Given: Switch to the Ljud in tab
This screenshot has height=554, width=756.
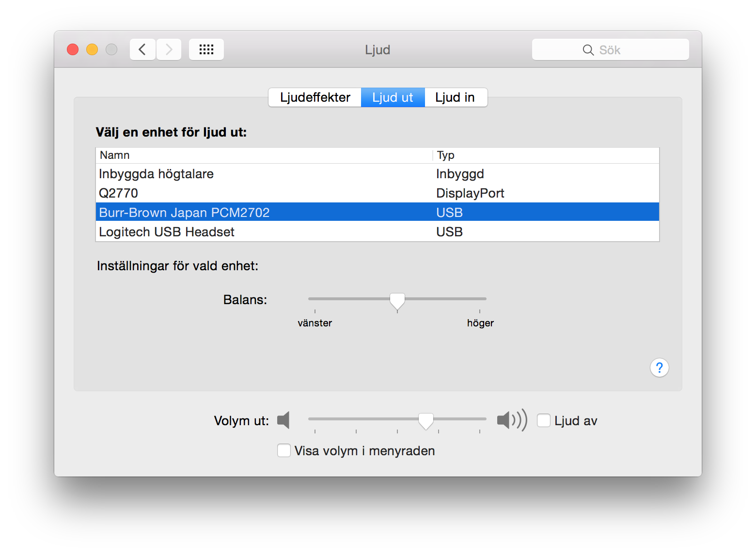Looking at the screenshot, I should click(x=455, y=97).
